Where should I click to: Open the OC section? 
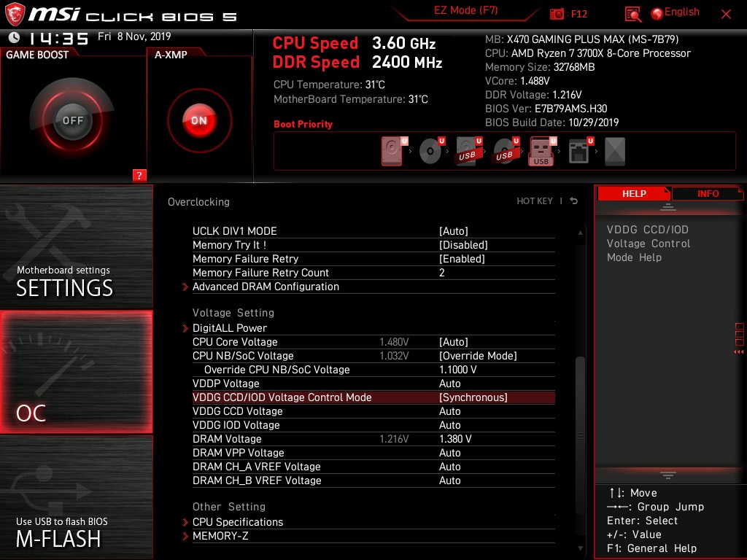pos(76,372)
